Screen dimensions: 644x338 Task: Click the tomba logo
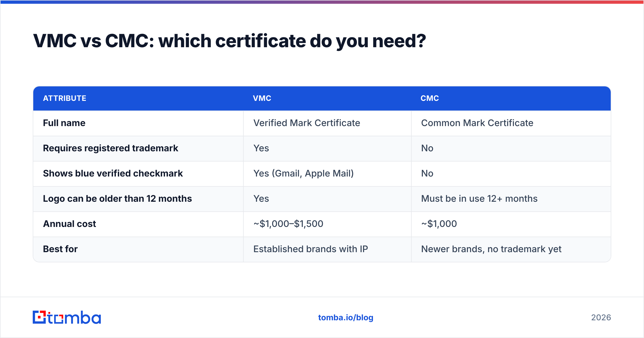[67, 317]
